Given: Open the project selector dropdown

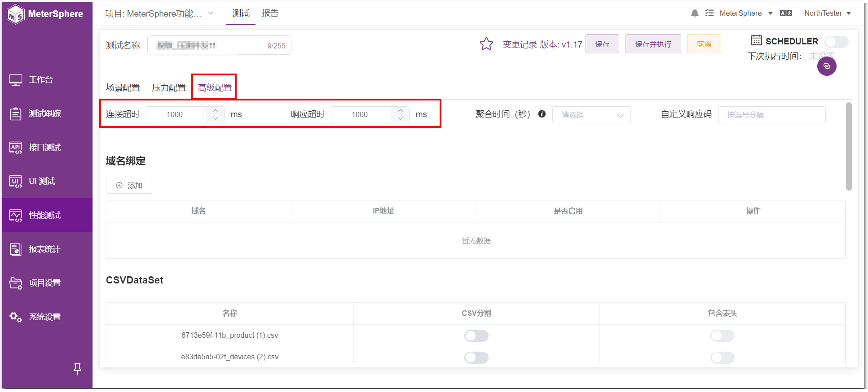Looking at the screenshot, I should coord(159,13).
